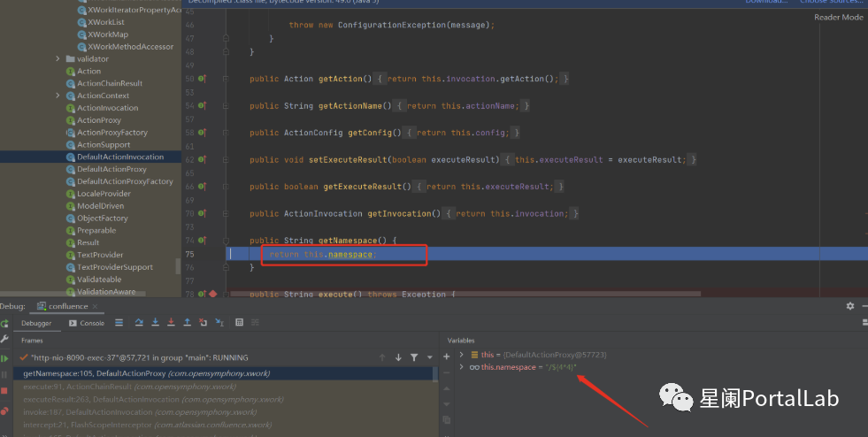The width and height of the screenshot is (868, 437).
Task: Select the previous frame with the up arrow
Action: pos(382,358)
